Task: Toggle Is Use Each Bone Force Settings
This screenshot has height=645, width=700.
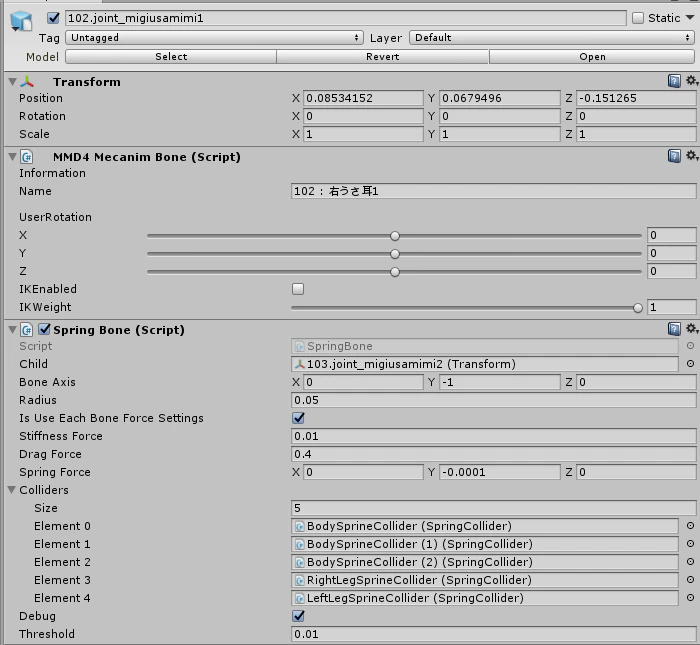Action: pyautogui.click(x=298, y=418)
